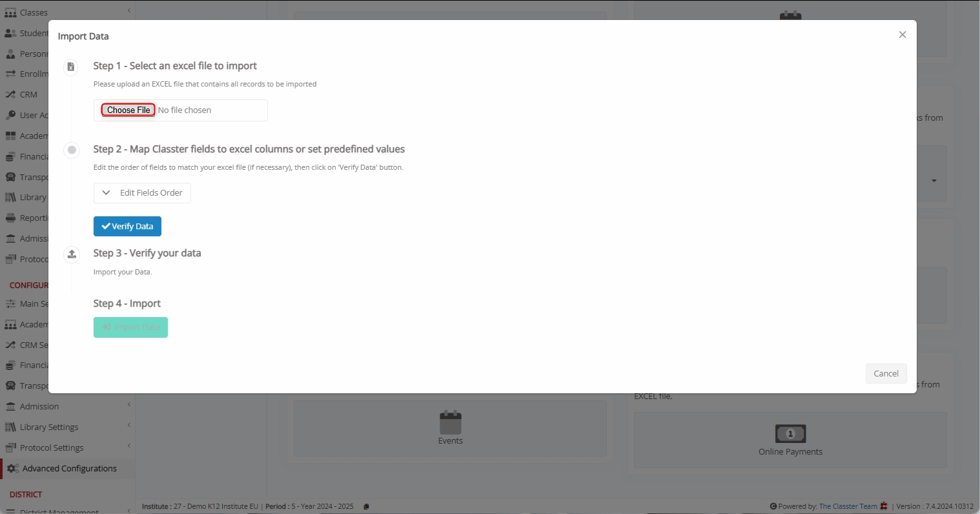This screenshot has width=980, height=514.
Task: Click the copy icon in status bar
Action: point(366,506)
